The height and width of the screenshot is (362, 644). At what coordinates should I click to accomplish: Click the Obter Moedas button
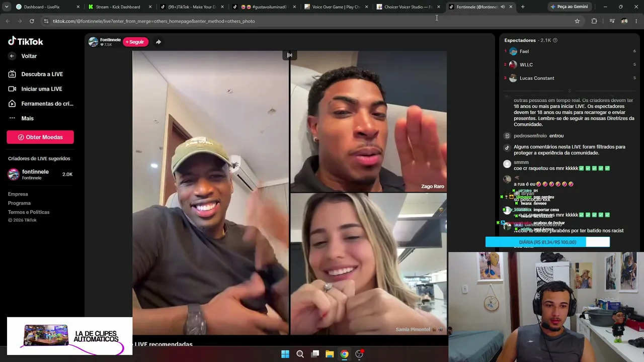point(40,137)
